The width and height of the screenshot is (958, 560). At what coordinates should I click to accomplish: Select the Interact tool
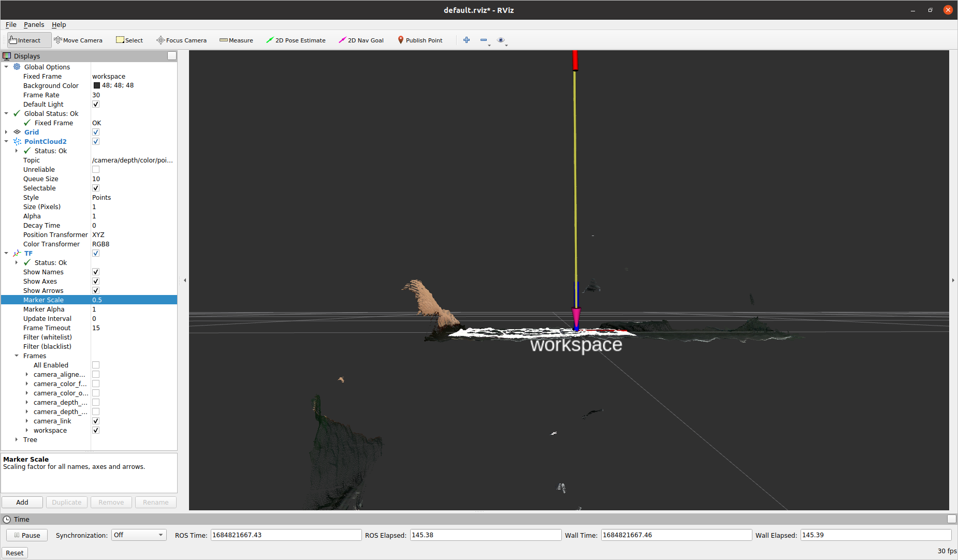point(24,40)
